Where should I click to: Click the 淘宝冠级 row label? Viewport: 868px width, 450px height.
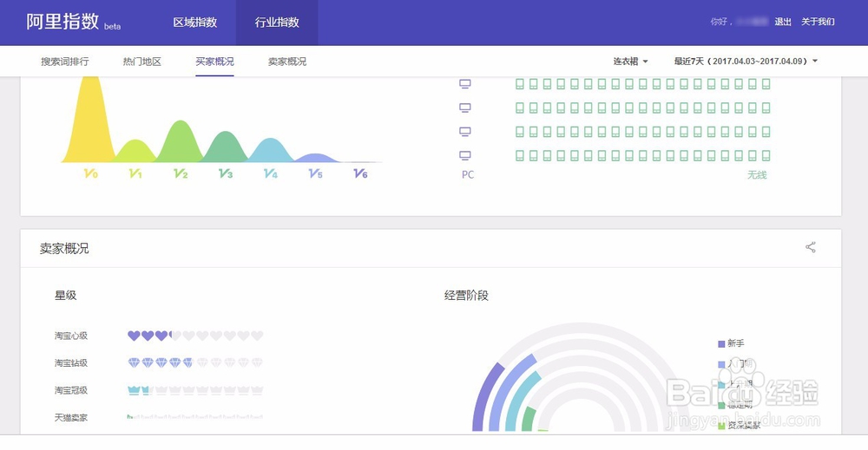71,390
